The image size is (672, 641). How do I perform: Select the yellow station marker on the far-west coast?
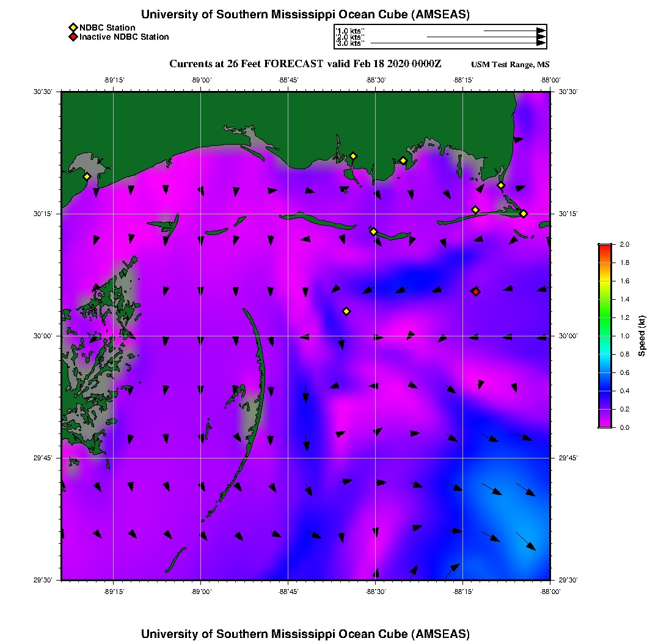tap(87, 176)
